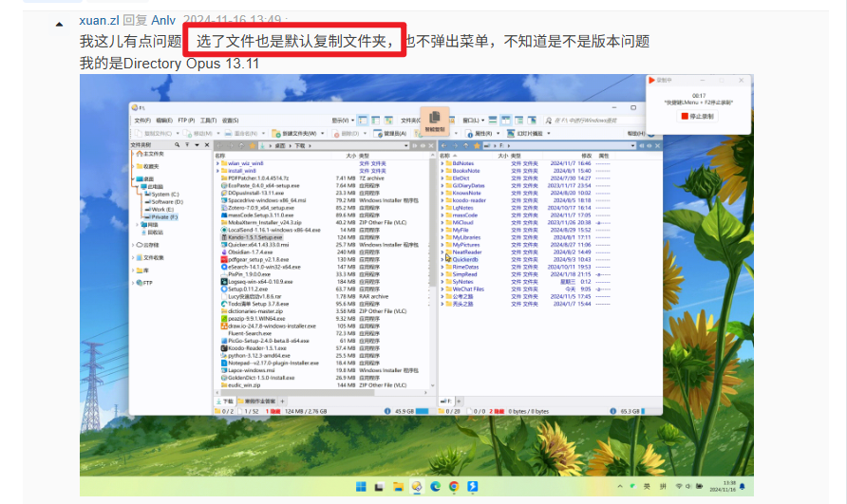Open Microsoft Edge from the taskbar

(436, 487)
